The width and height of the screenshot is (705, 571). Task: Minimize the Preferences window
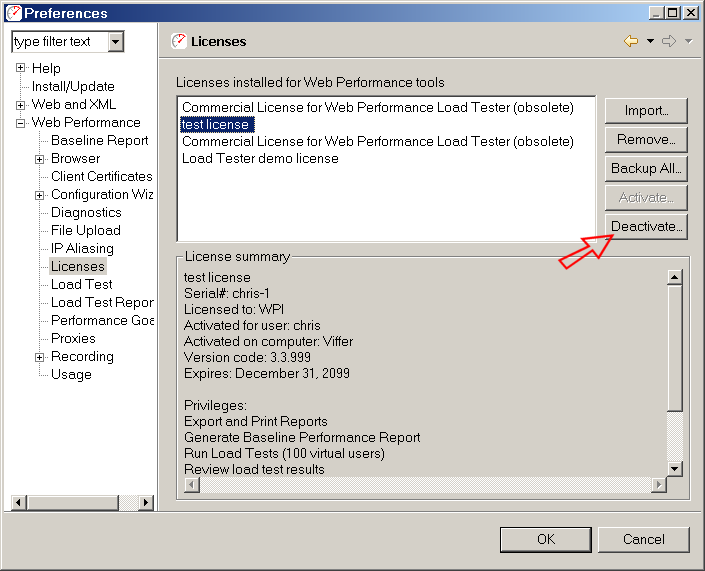657,13
